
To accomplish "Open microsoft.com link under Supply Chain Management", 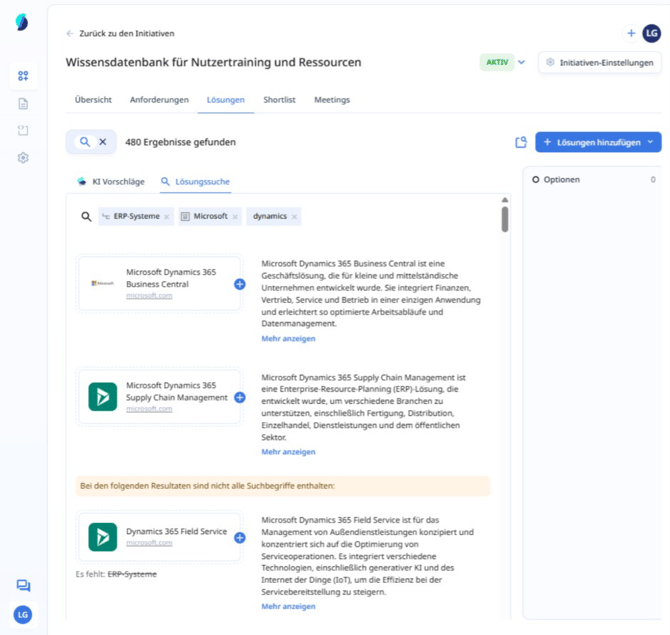I will pos(149,409).
